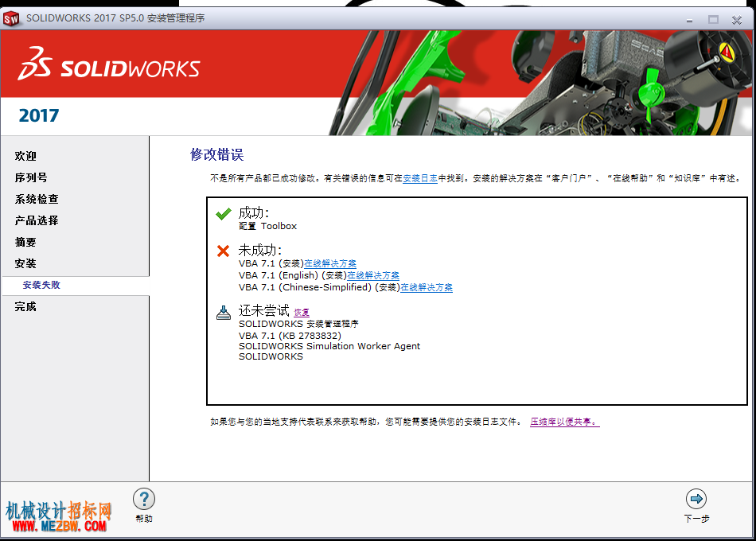This screenshot has height=541, width=756.
Task: Click the red X unsuccessful icon
Action: pos(223,251)
